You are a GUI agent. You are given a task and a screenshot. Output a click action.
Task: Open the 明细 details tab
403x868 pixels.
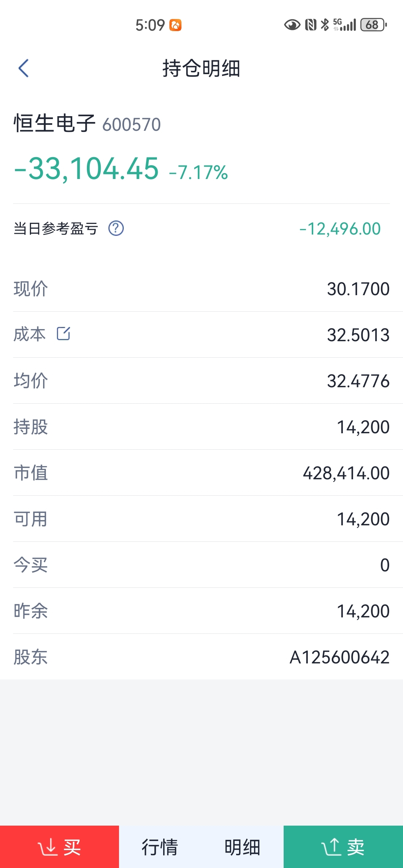tap(242, 847)
